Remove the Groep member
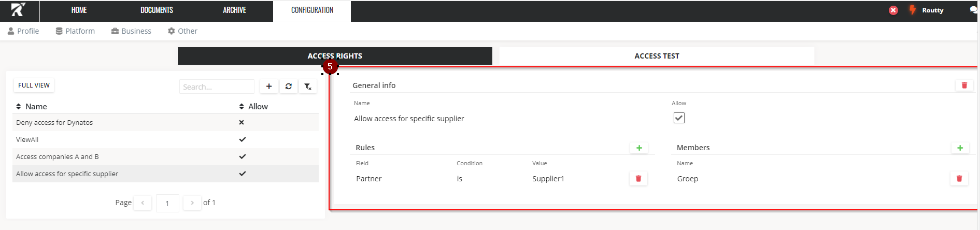 (x=959, y=179)
